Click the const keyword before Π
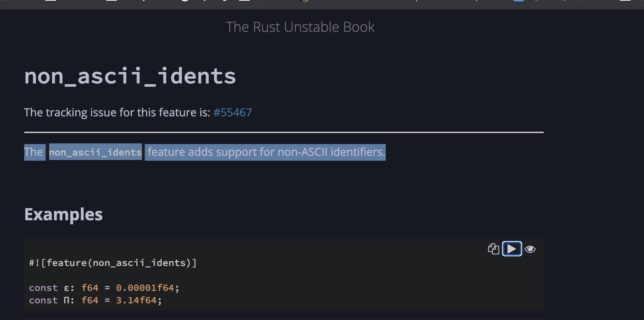 (43, 300)
